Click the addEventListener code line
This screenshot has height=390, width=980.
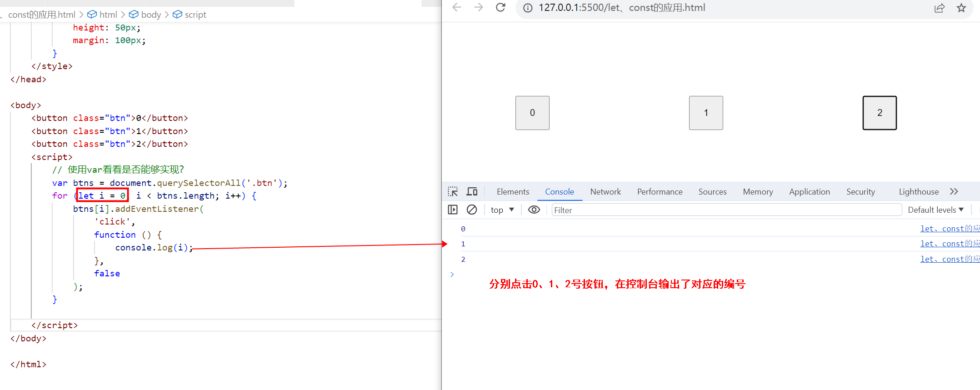point(139,209)
